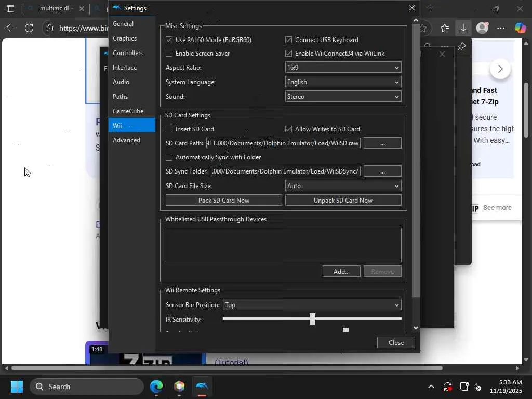Image resolution: width=532 pixels, height=399 pixels.
Task: Click the new tab plus icon
Action: (430, 8)
